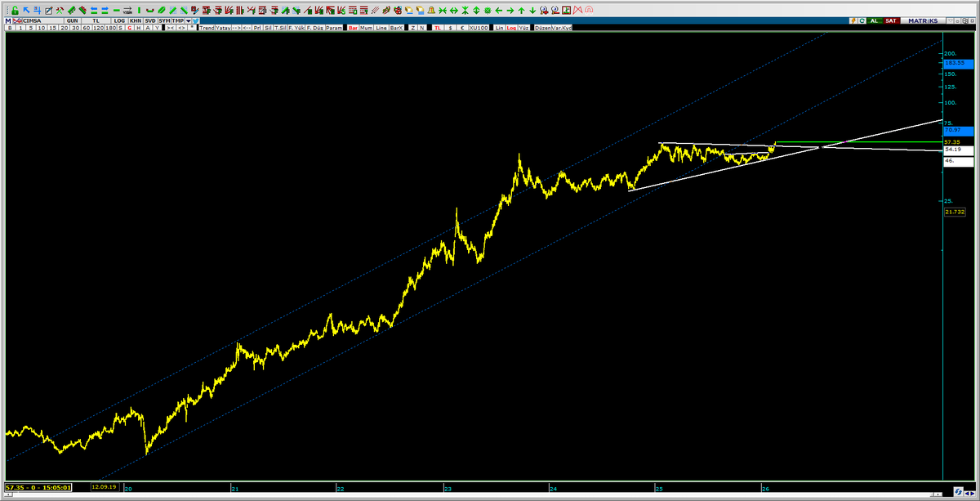The width and height of the screenshot is (980, 501).
Task: Click the green right arrow icon
Action: pos(510,11)
